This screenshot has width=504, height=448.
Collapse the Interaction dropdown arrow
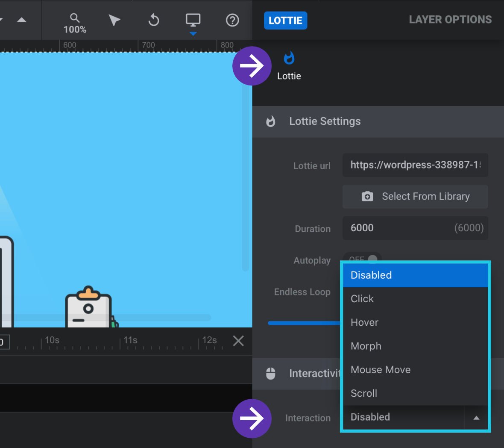click(476, 418)
